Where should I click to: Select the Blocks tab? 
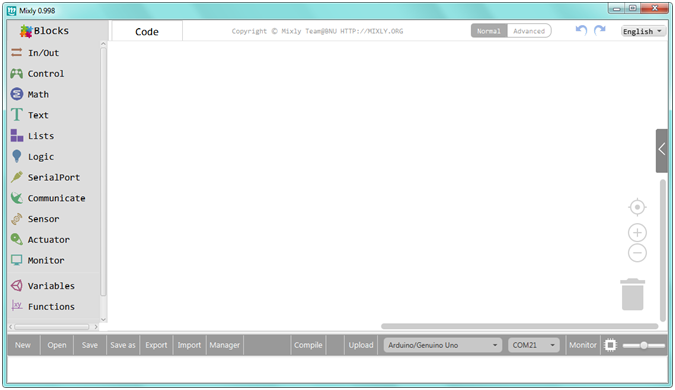click(45, 31)
